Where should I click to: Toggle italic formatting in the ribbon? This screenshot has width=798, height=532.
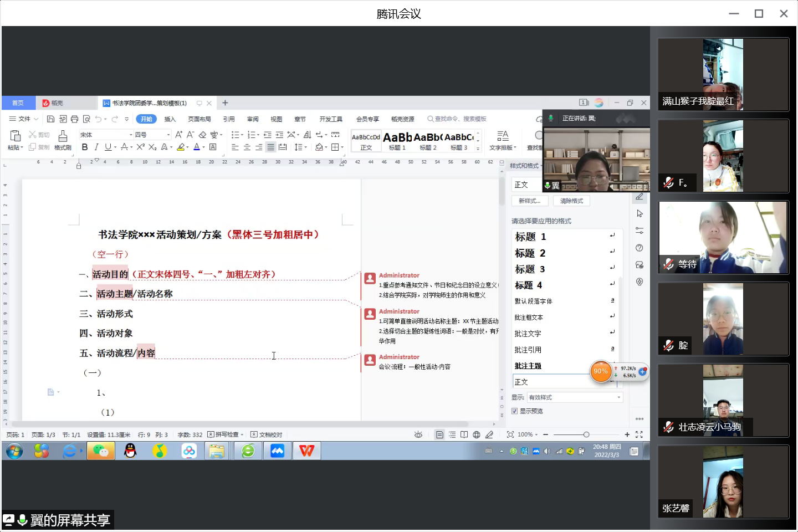click(96, 147)
